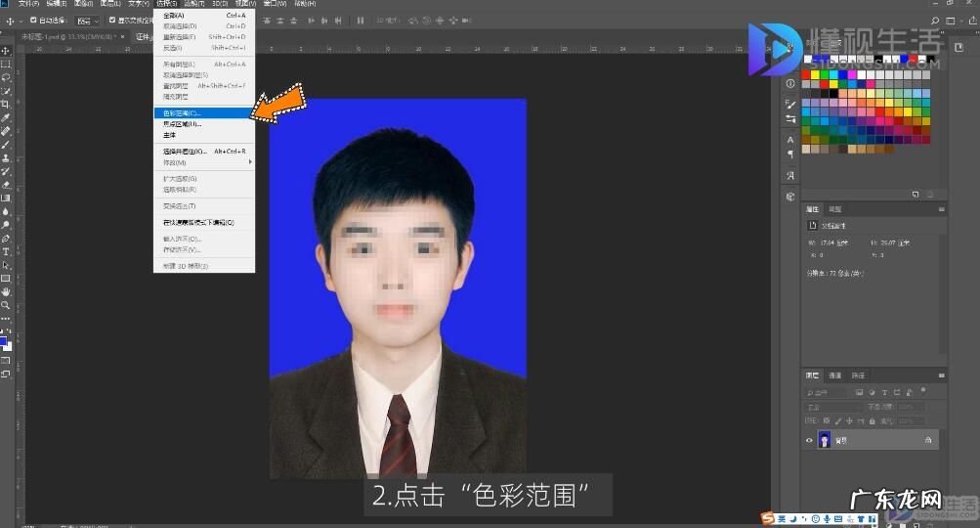Viewport: 980px width, 528px height.
Task: Open the 3D cube panel icon
Action: [790, 197]
